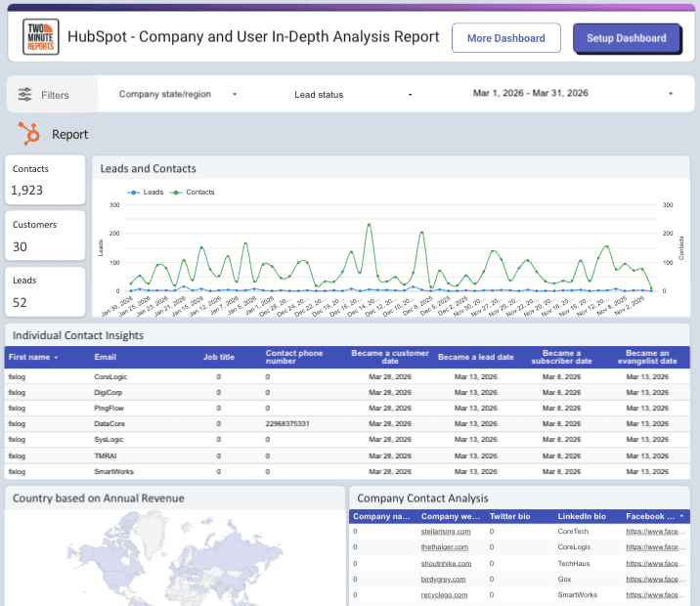Open Facebook link in CoreTech row
Viewport: 700px width, 606px height.
655,532
